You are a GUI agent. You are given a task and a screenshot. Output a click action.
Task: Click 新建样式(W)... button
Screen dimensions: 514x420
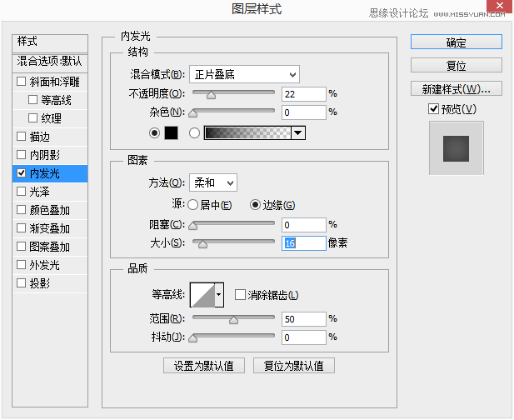[457, 88]
